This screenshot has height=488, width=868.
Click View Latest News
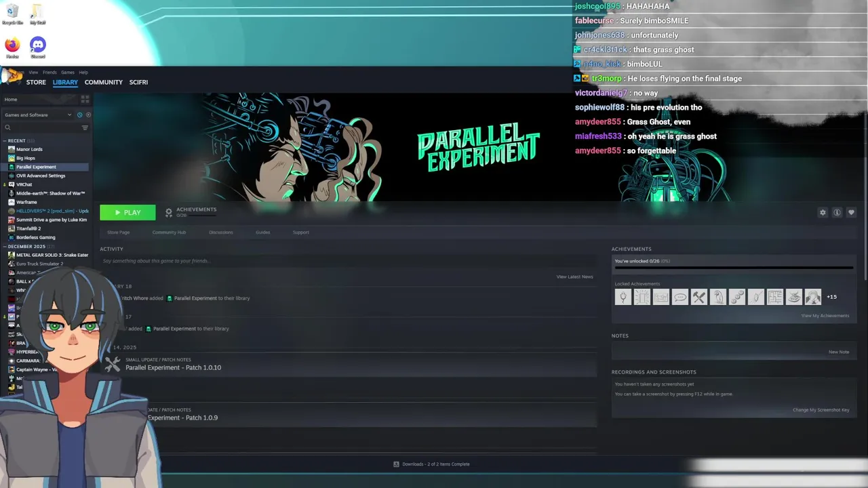coord(574,277)
